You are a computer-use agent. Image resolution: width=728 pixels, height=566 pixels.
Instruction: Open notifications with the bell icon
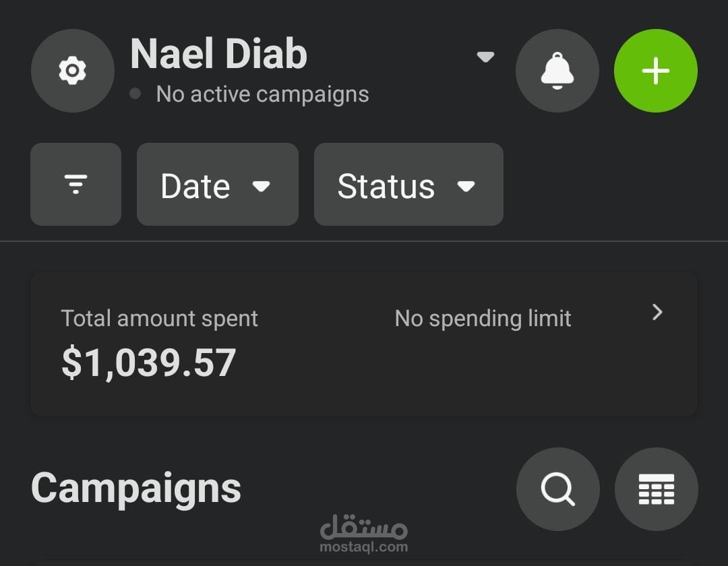click(x=557, y=71)
